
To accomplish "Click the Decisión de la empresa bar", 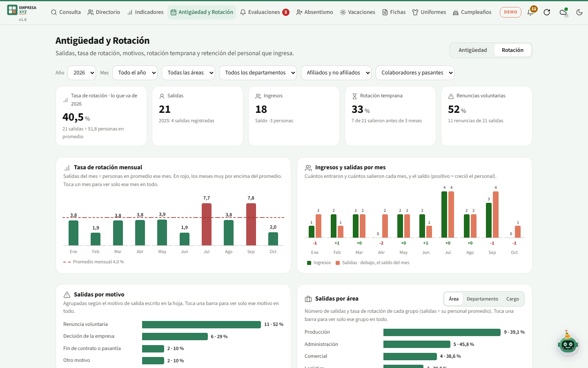I will pyautogui.click(x=175, y=337).
